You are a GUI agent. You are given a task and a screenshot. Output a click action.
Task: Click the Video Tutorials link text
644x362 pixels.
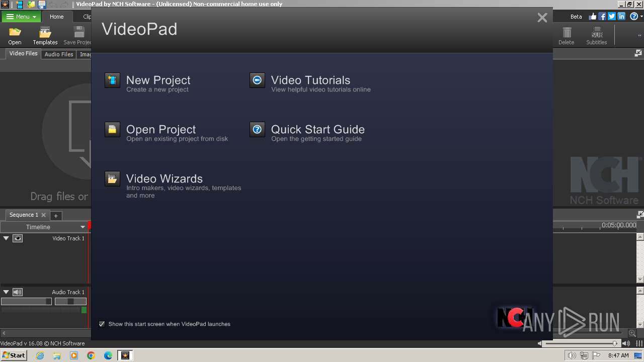pyautogui.click(x=310, y=80)
